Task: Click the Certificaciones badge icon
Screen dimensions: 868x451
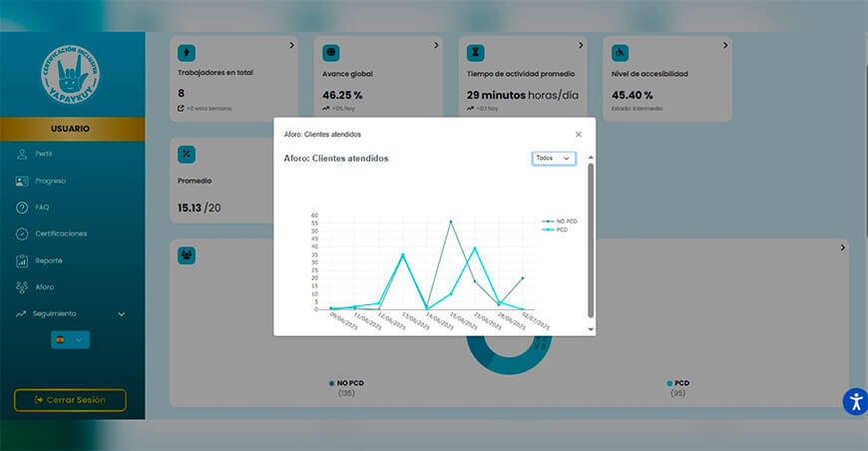Action: point(22,234)
